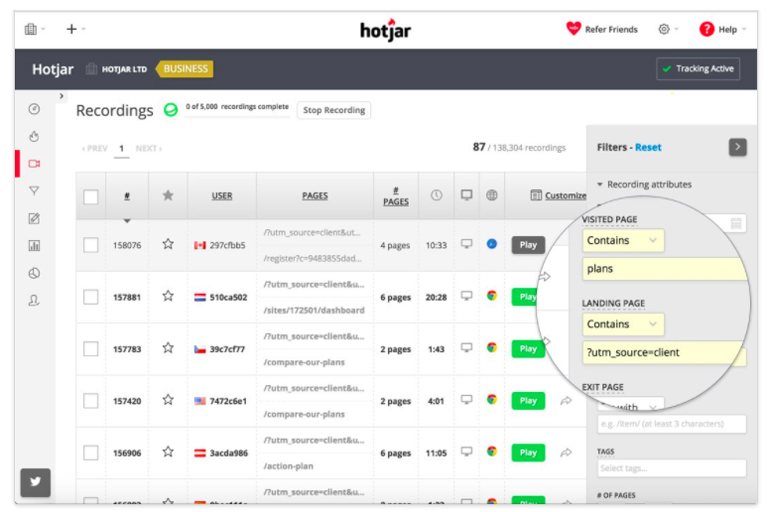Click the Twitter bird button
Viewport: 768px width, 512px height.
pos(35,482)
